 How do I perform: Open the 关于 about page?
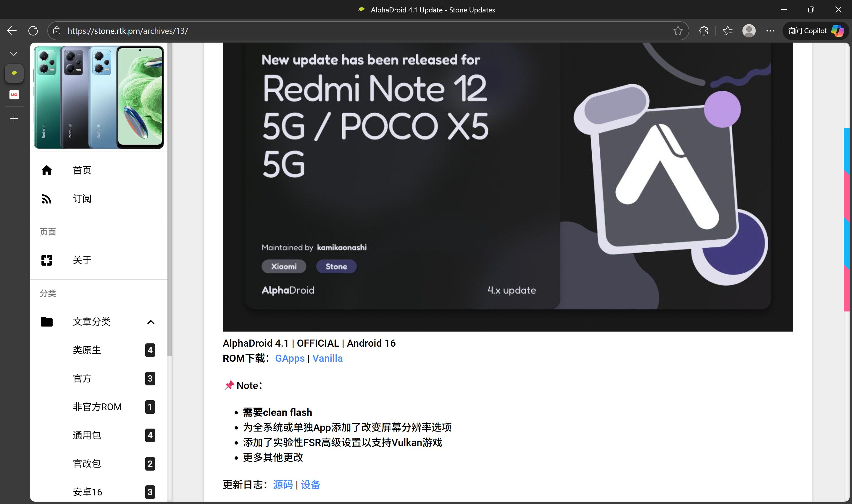click(82, 260)
